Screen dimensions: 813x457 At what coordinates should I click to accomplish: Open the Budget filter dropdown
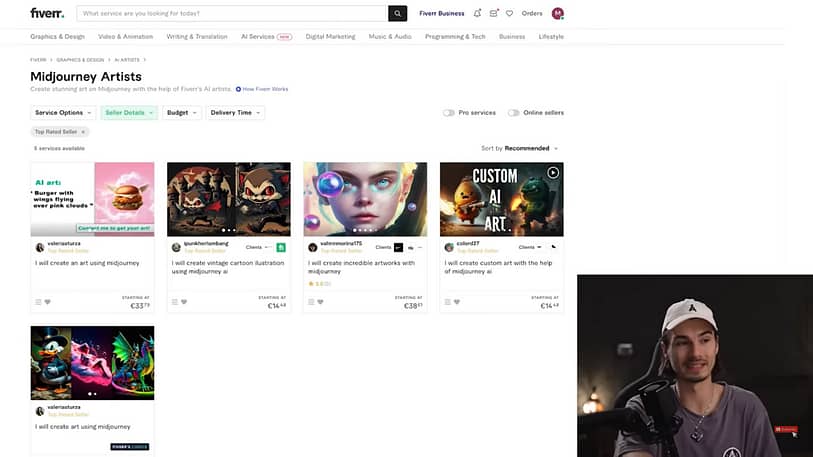pos(182,113)
